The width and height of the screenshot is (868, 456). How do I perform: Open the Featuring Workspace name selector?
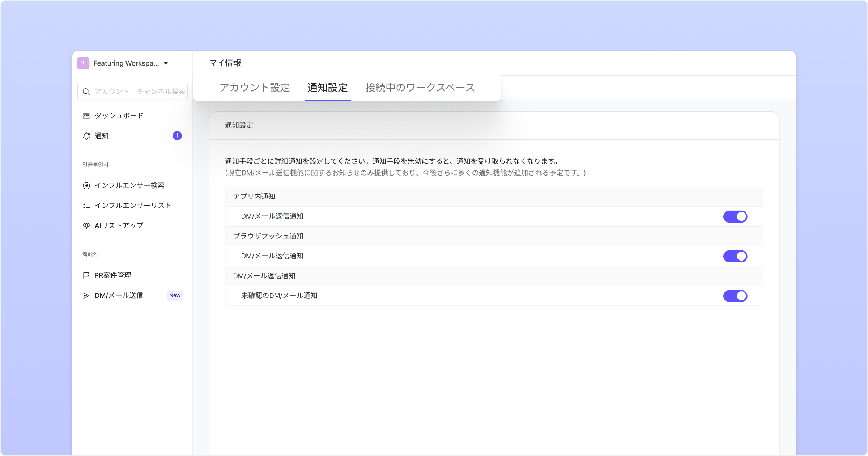point(126,63)
